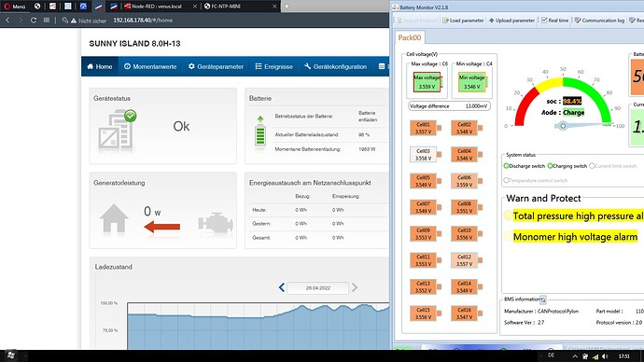Viewport: 644px width, 362px height.
Task: Open the Ereignisse menu
Action: [x=274, y=66]
